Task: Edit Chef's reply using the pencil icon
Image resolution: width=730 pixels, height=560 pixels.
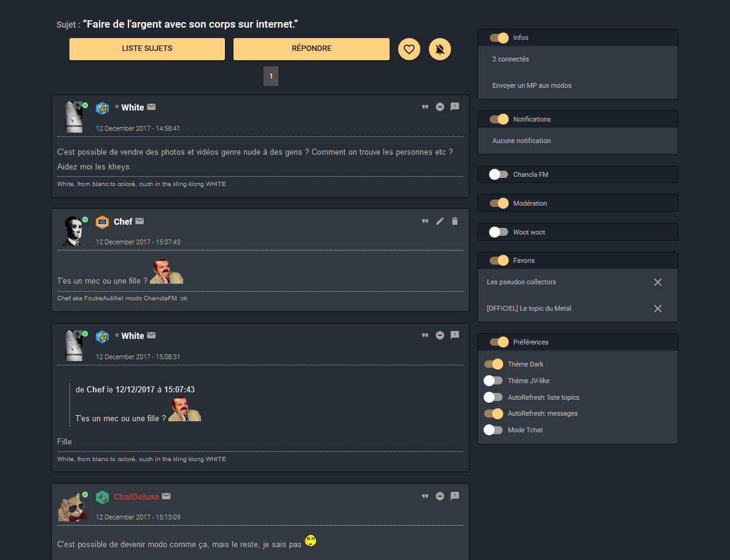Action: pyautogui.click(x=440, y=221)
